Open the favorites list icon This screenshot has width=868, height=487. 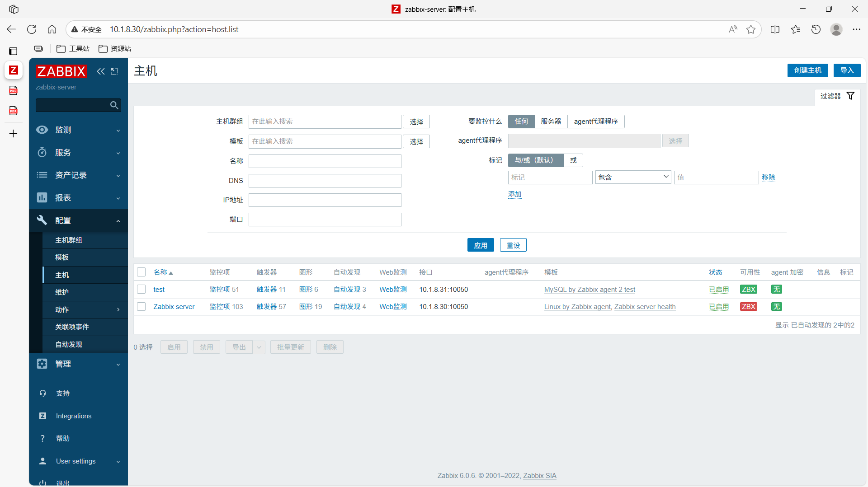pyautogui.click(x=796, y=29)
